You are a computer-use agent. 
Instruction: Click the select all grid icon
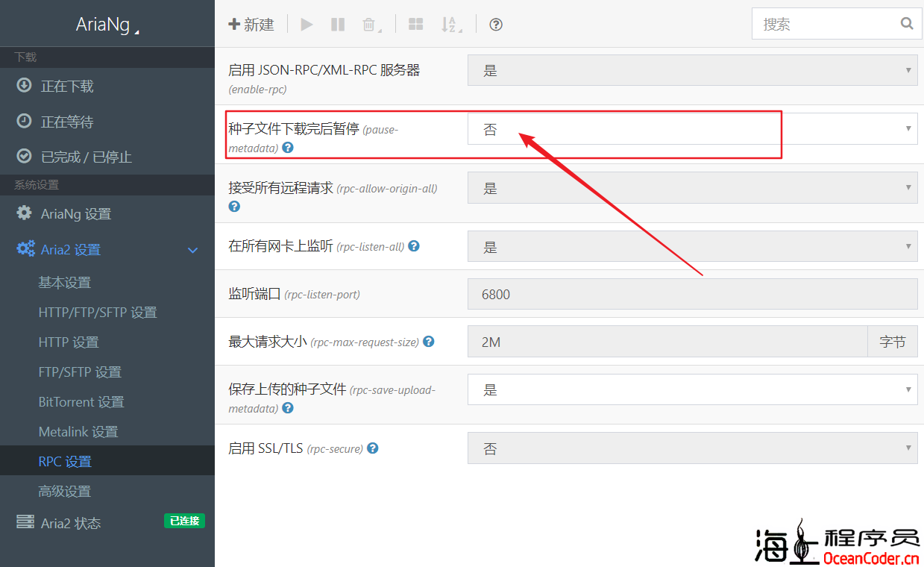415,25
